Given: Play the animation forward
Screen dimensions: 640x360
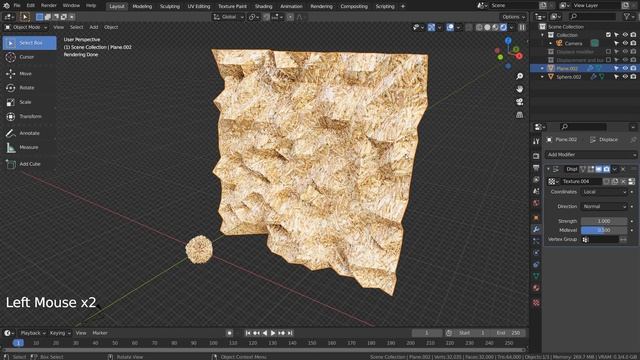Looking at the screenshot, I should click(273, 333).
